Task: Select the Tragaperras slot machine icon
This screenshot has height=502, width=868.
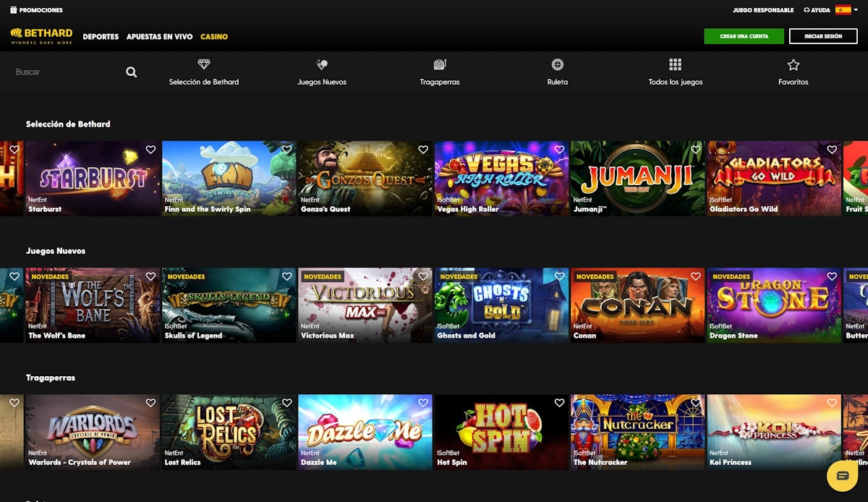Action: coord(440,65)
